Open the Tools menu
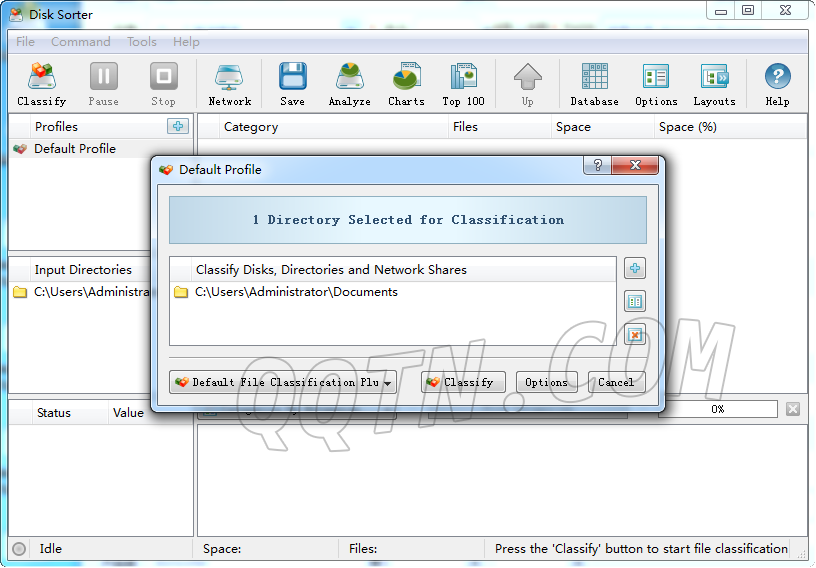This screenshot has width=816, height=568. click(141, 42)
